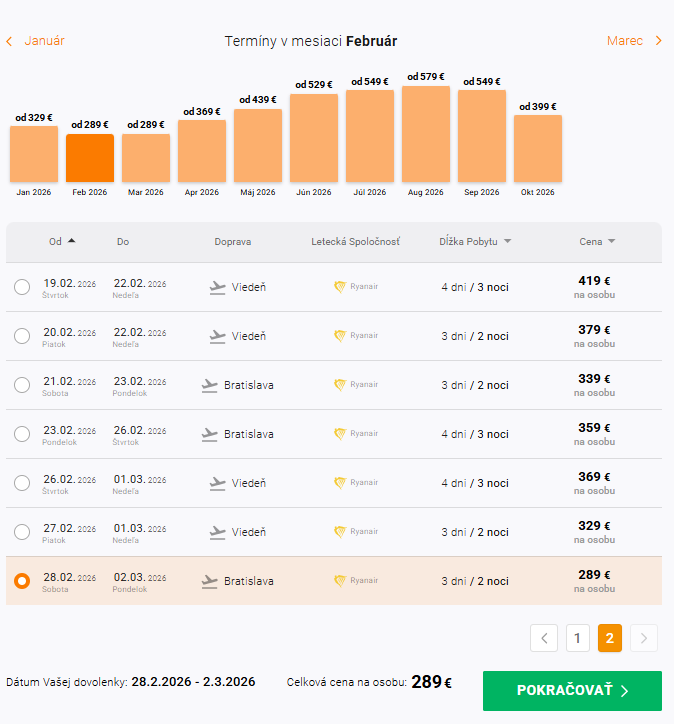This screenshot has height=724, width=674.
Task: Click the Ryanair logo in the 20.02. row
Action: 340,336
